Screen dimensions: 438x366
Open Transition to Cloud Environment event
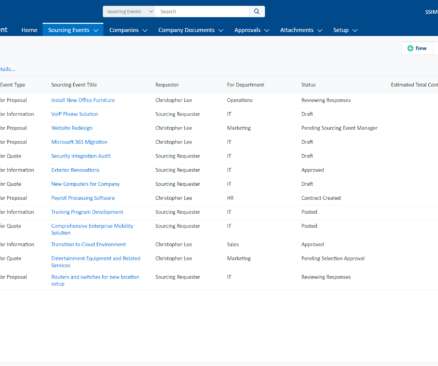click(x=88, y=244)
